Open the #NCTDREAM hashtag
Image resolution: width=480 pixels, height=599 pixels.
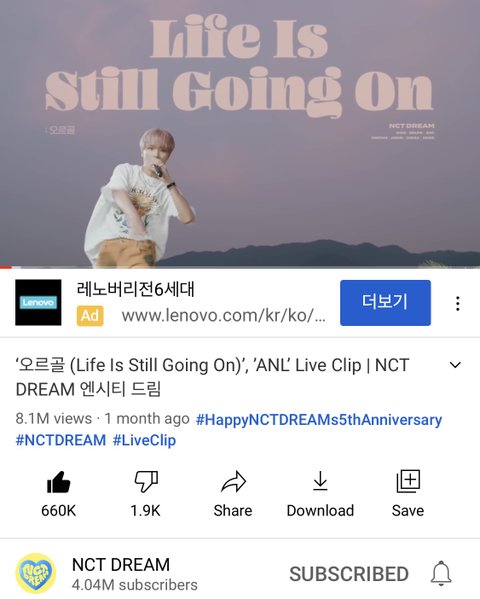tap(61, 440)
